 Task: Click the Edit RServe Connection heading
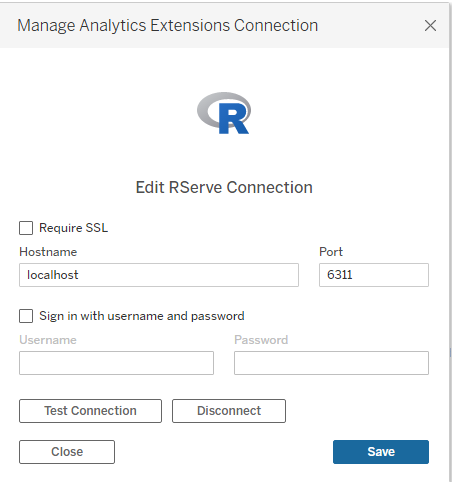224,187
